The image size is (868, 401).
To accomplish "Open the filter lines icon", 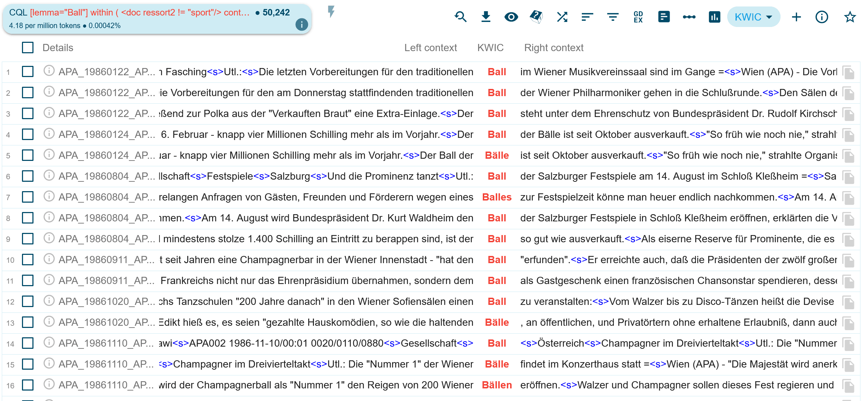I will pos(612,17).
